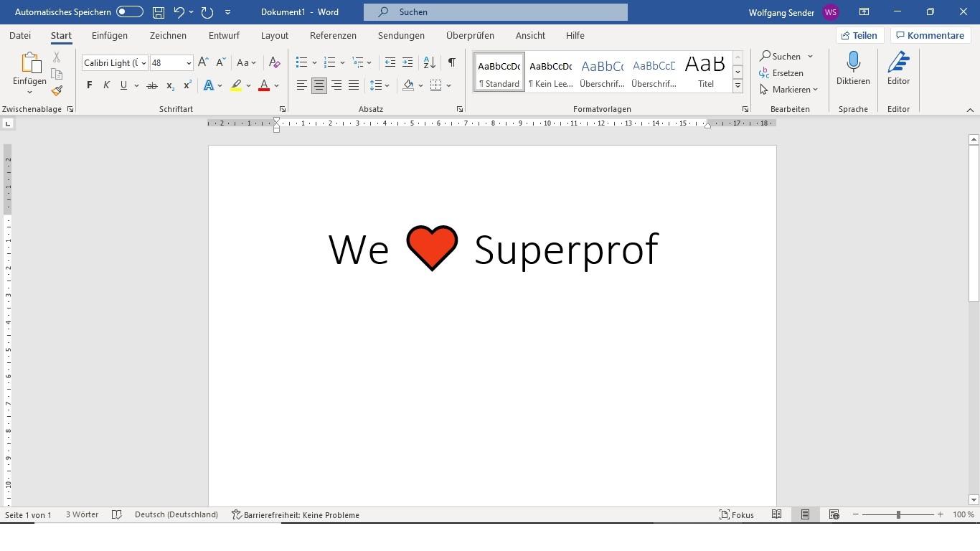Click the Suchen search box

click(x=496, y=12)
